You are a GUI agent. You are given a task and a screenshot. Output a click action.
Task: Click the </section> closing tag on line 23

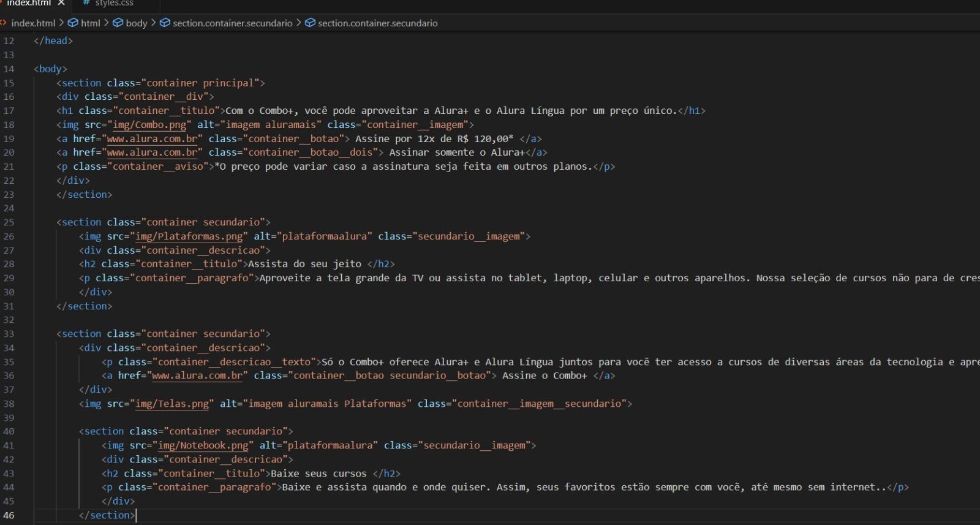(x=85, y=195)
